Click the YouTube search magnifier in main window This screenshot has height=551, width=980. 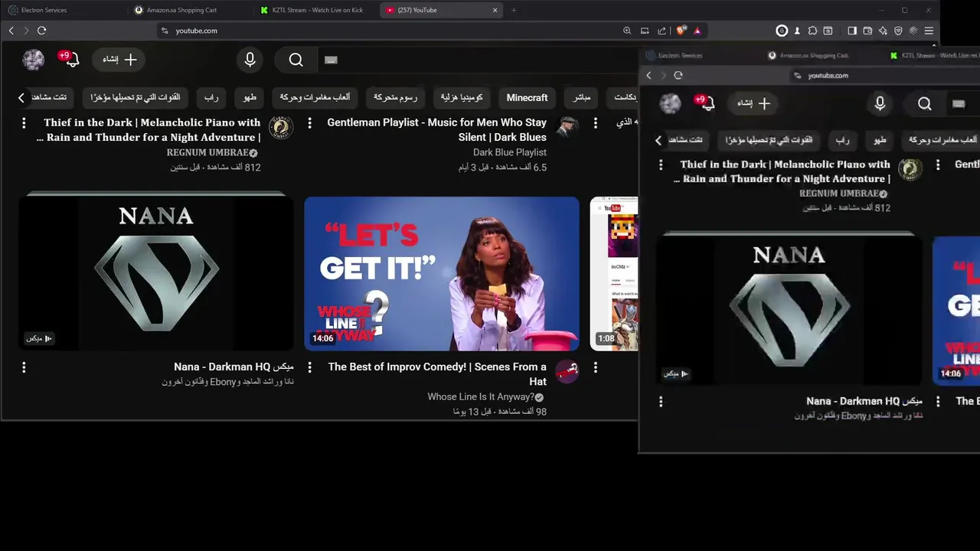tap(296, 60)
